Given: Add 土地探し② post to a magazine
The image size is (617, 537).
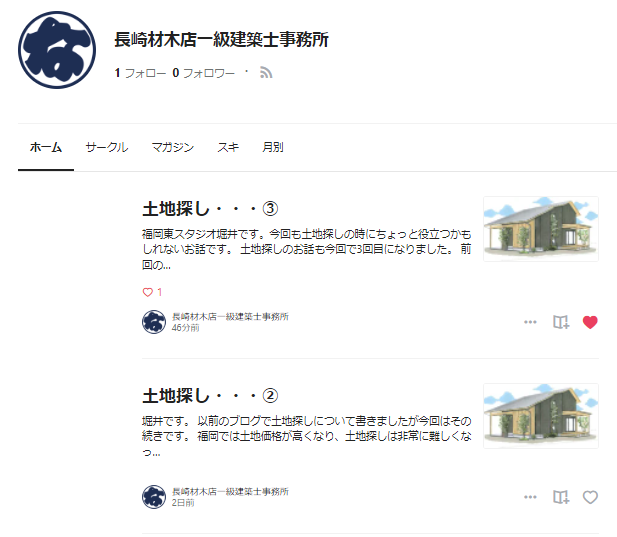Looking at the screenshot, I should pos(561,497).
